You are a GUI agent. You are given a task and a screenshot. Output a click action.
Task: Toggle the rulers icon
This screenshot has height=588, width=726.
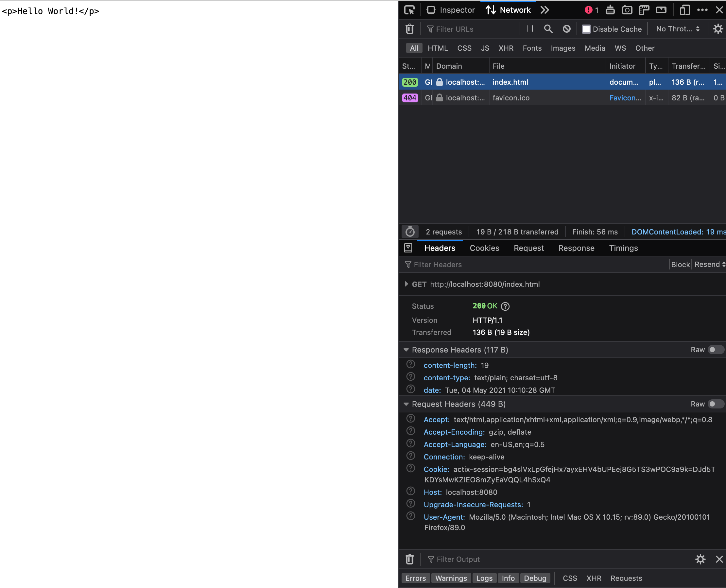(x=644, y=10)
